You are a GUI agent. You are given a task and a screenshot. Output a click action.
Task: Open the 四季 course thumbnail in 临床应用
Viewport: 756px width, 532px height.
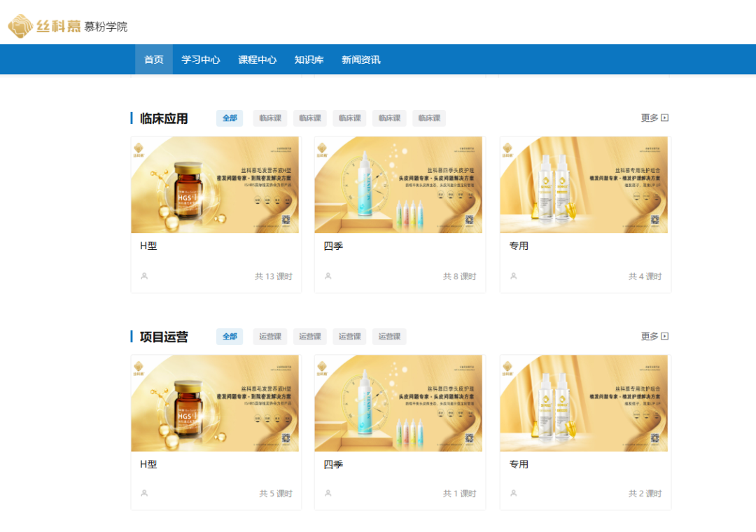click(400, 185)
